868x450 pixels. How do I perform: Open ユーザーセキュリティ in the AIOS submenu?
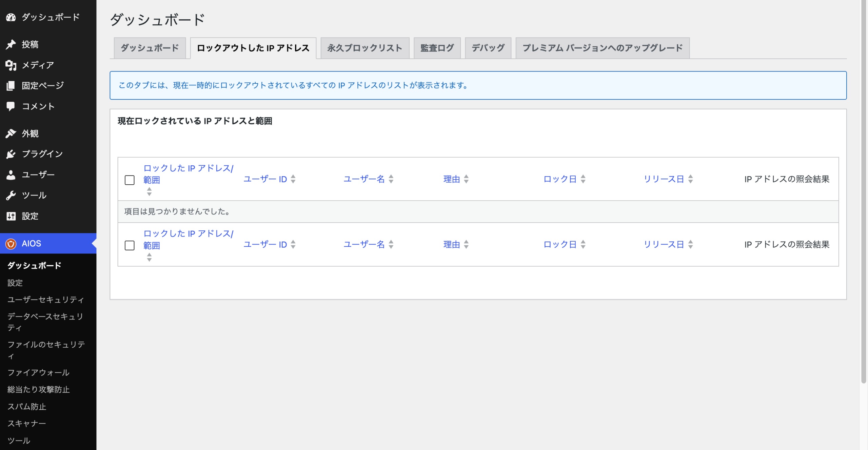click(46, 300)
